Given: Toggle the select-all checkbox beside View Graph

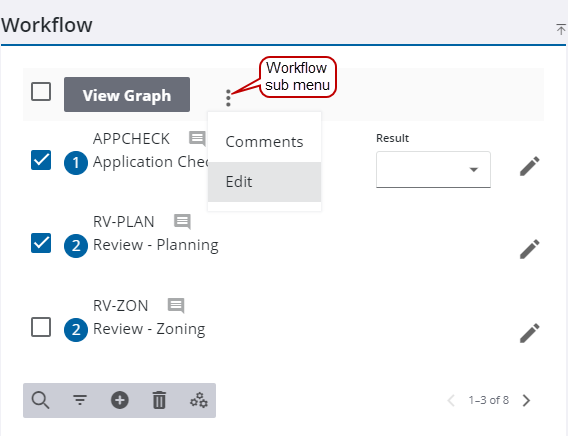Looking at the screenshot, I should [41, 91].
